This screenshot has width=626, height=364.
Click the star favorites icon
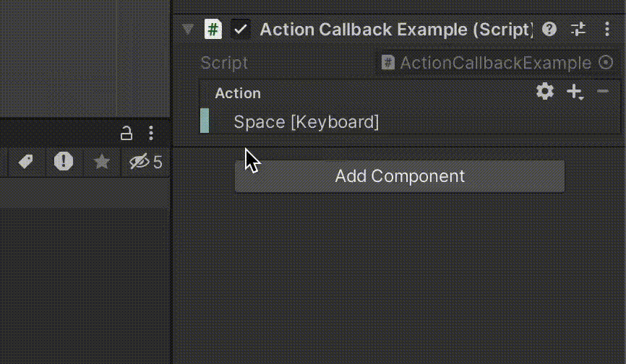[102, 162]
